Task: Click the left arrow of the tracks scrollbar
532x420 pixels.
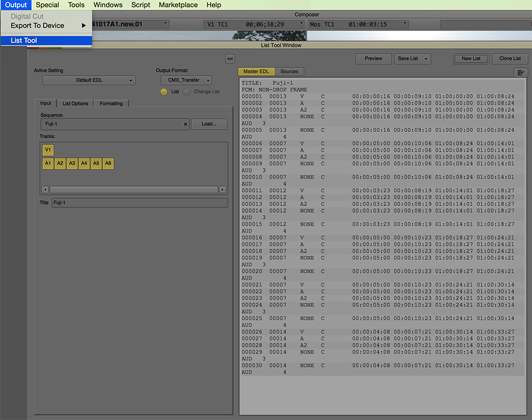Action: (x=45, y=189)
